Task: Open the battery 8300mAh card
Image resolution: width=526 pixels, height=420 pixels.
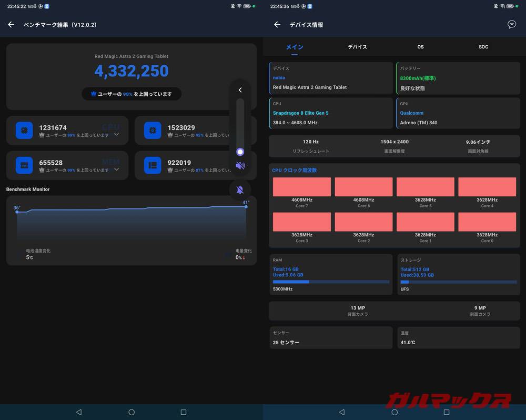Action: click(x=458, y=78)
